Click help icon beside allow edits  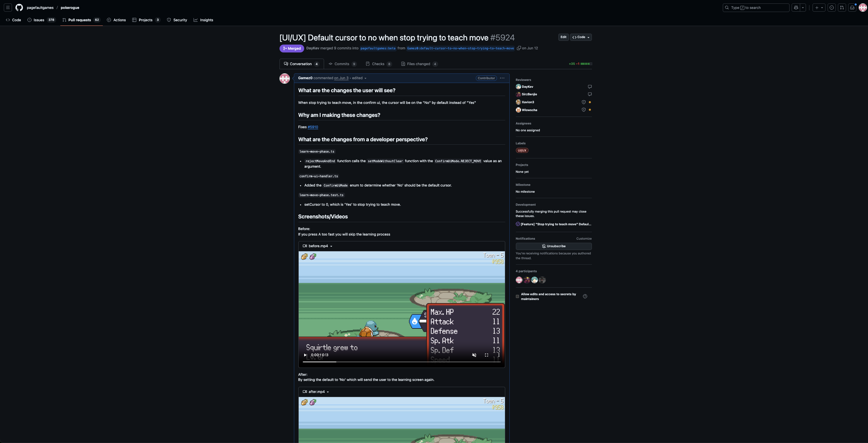tap(585, 297)
